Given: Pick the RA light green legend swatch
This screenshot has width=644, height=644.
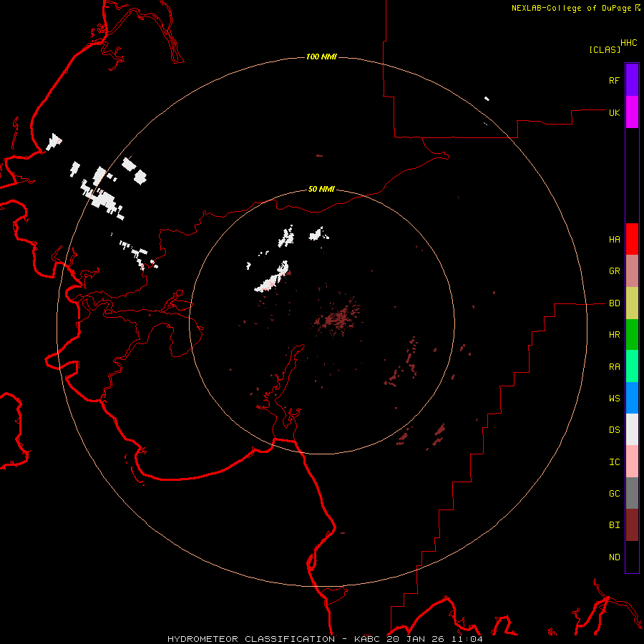Looking at the screenshot, I should [x=632, y=366].
